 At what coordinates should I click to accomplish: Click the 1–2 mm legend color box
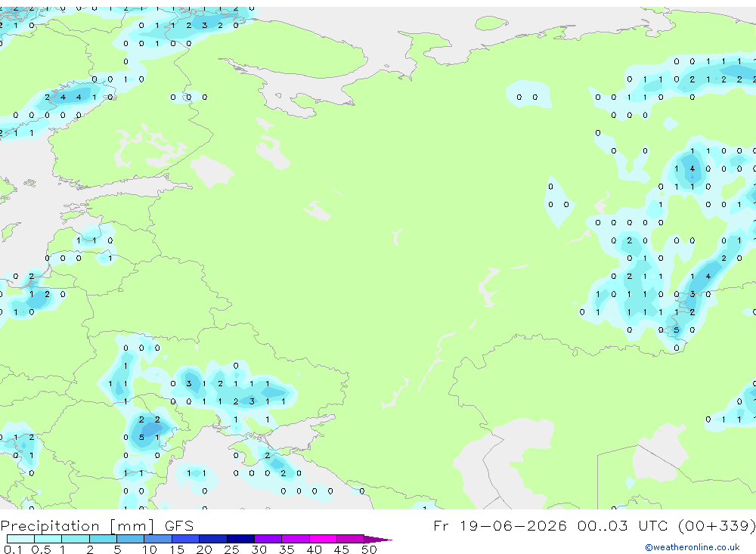[x=76, y=539]
